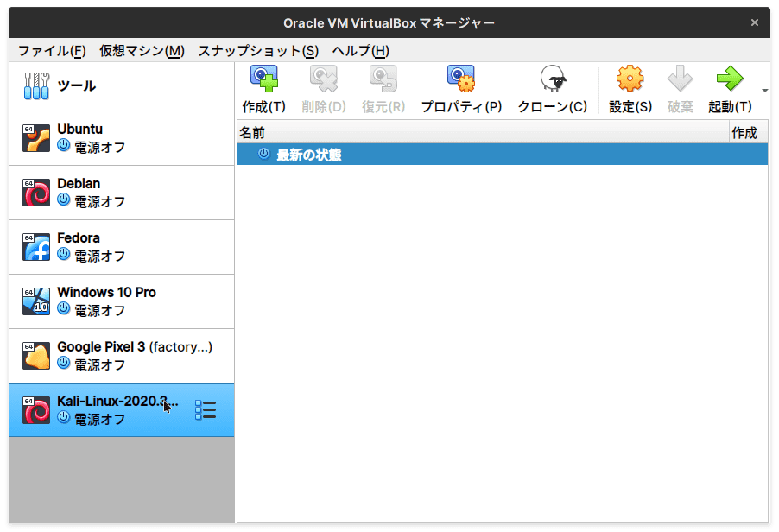
Task: Click Fedora's 電源オフ status text
Action: pos(100,256)
